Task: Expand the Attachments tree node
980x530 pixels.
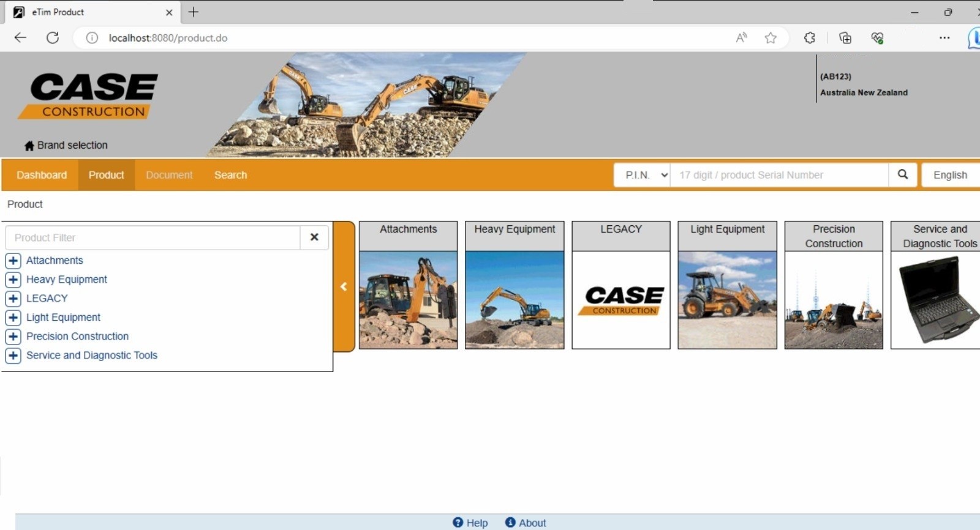Action: [13, 261]
